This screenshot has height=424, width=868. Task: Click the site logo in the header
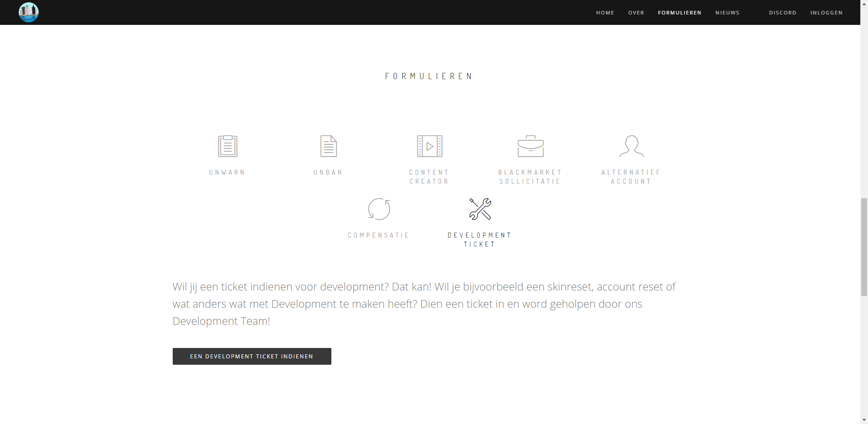28,12
